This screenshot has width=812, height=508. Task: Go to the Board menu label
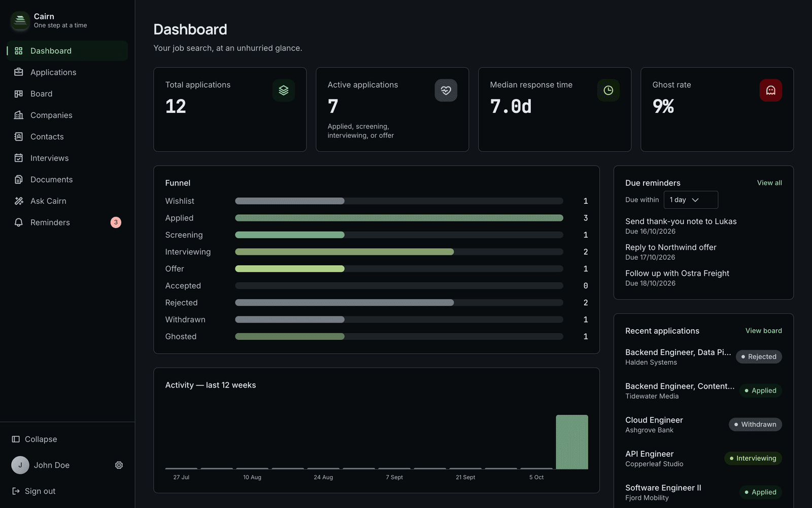[42, 93]
